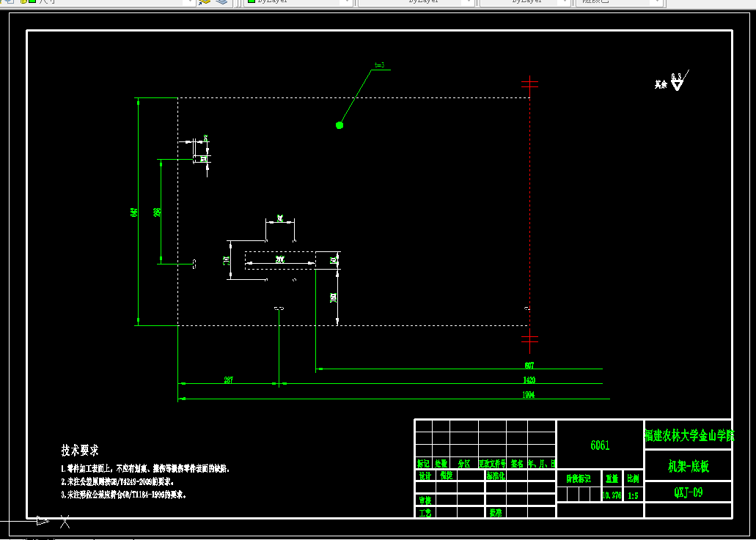
Task: Select technical requirement line 1 text
Action: click(x=145, y=469)
